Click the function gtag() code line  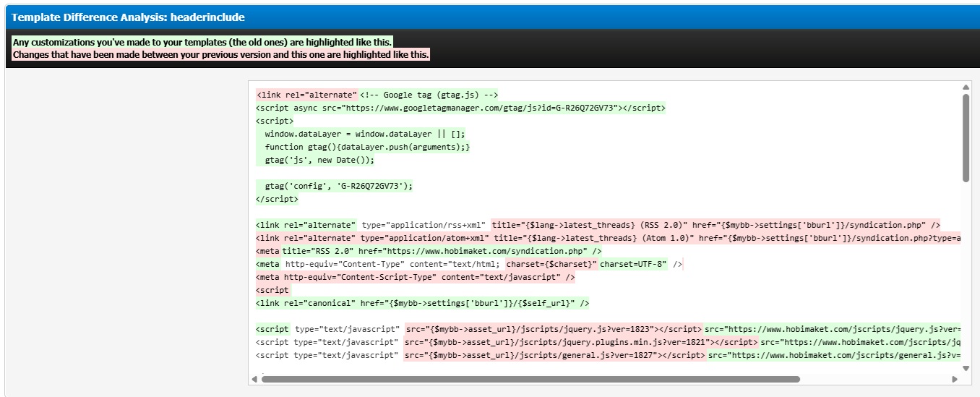pos(367,147)
